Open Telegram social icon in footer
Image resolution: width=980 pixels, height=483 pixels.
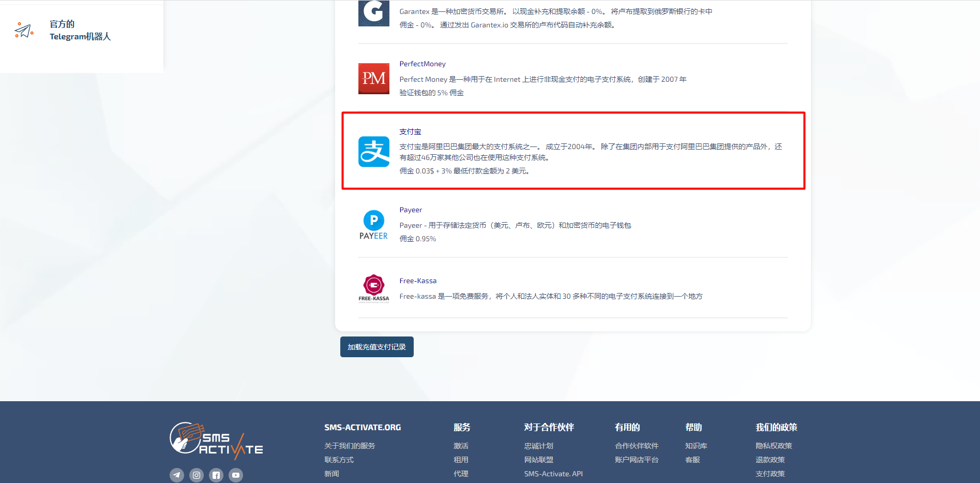pos(177,475)
